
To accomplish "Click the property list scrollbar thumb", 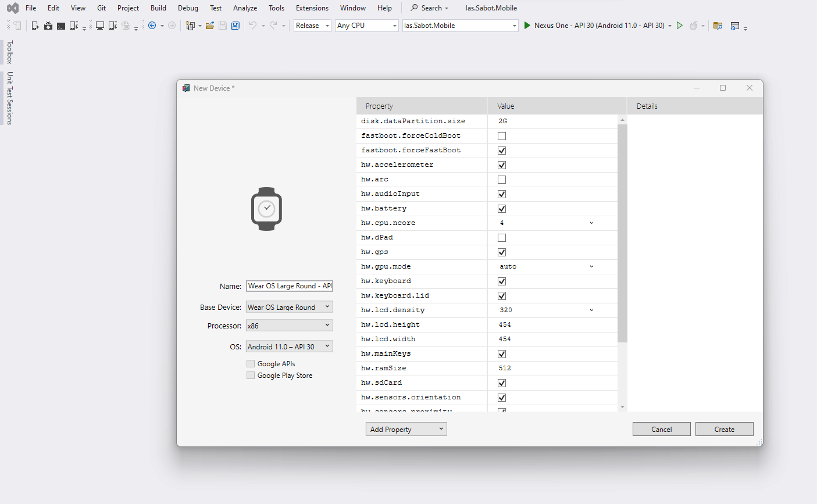I will coord(622,233).
